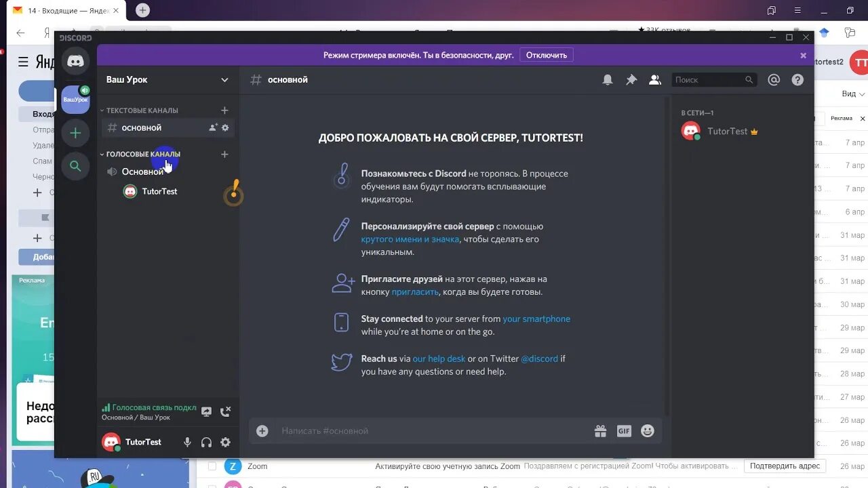This screenshot has height=488, width=868.
Task: Open Входящие folder in Yandex Mail
Action: (38, 114)
